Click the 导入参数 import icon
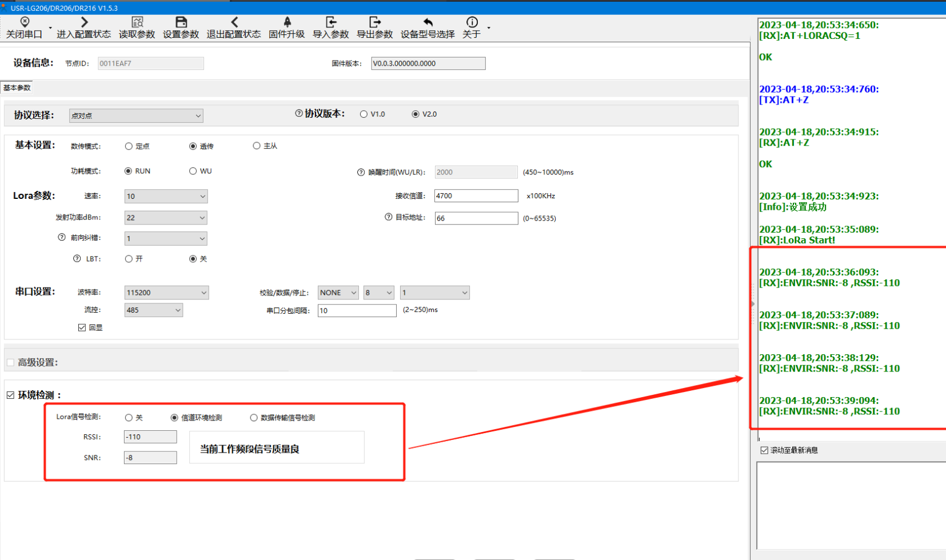Image resolution: width=946 pixels, height=560 pixels. click(x=330, y=22)
